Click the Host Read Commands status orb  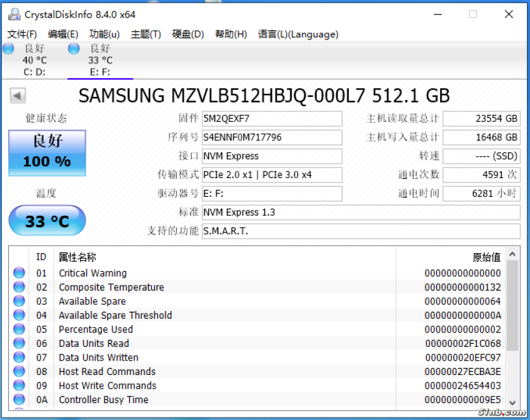coord(19,371)
